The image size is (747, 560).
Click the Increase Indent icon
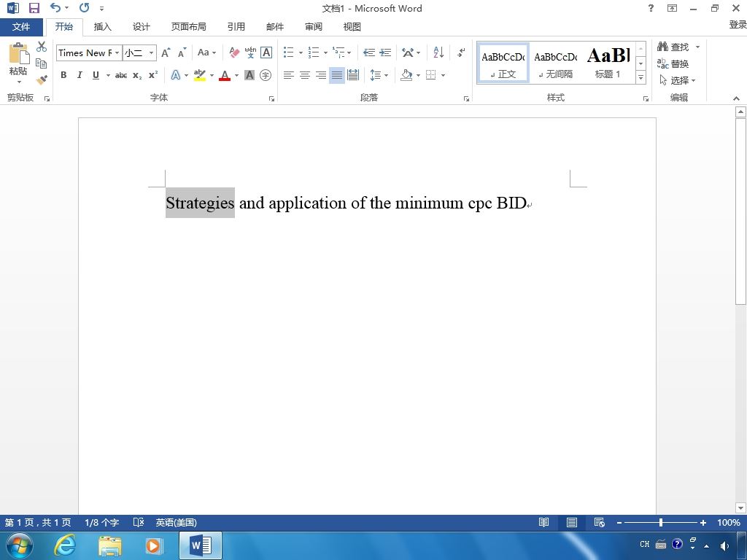coord(385,52)
